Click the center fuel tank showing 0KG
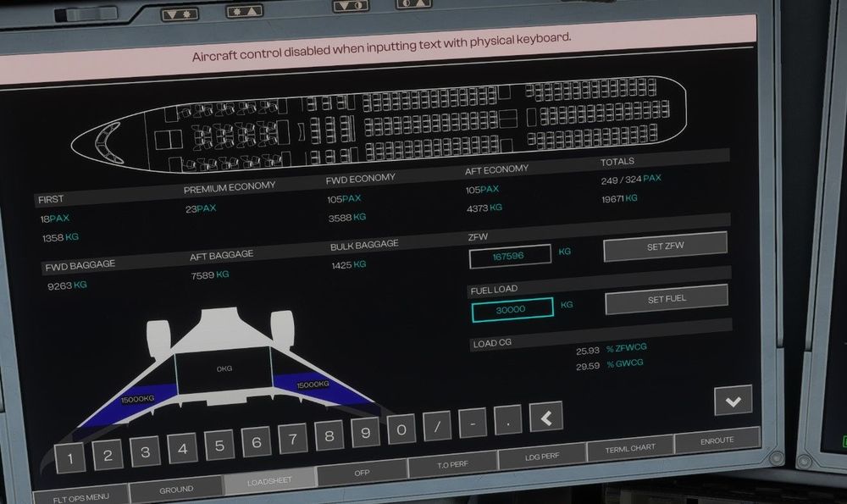 [224, 369]
